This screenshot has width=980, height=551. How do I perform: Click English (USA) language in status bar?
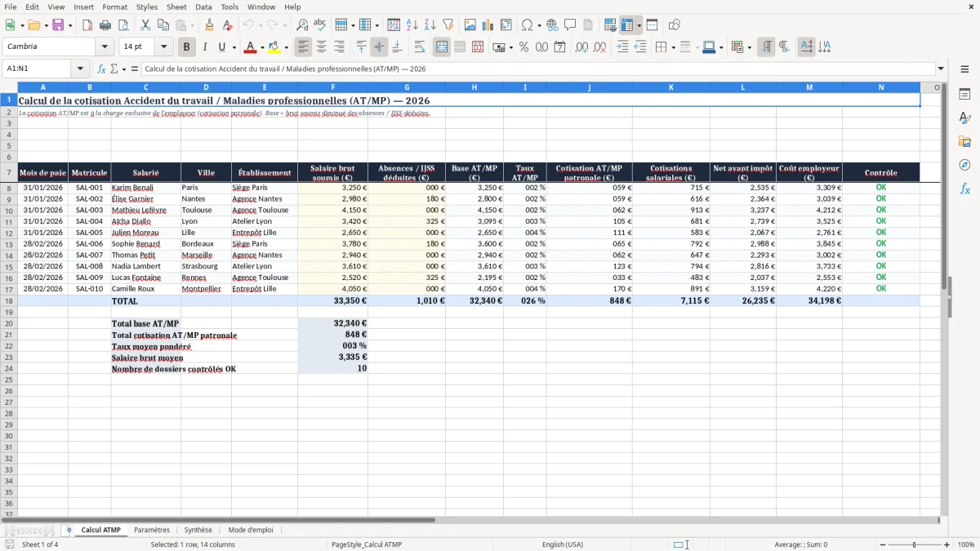click(x=563, y=544)
